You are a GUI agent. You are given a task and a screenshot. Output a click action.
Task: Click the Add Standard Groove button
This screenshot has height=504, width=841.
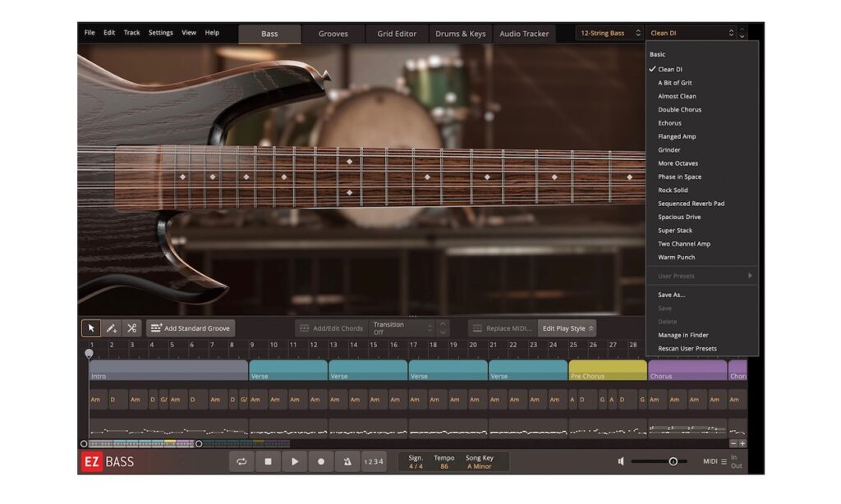[x=191, y=328]
